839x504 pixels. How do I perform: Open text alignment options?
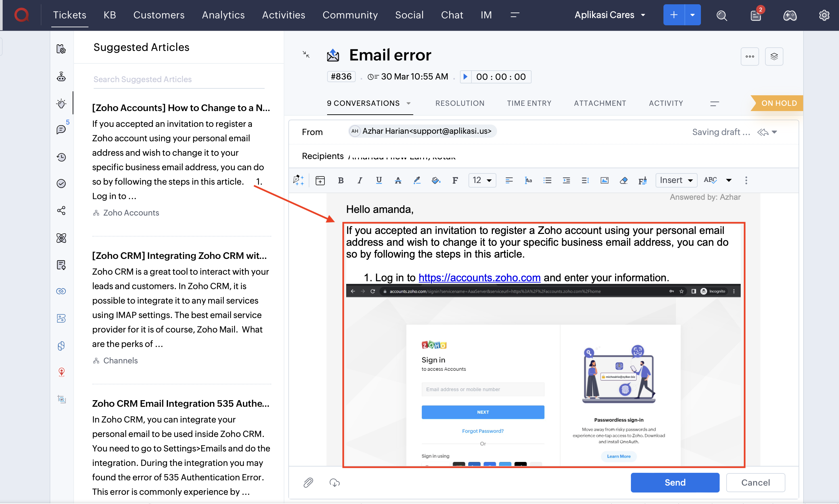[x=509, y=180]
